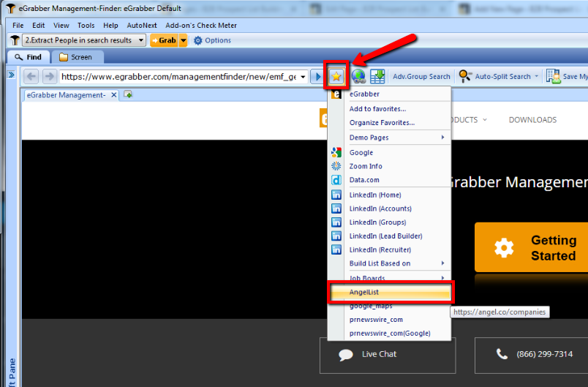The image size is (588, 387).
Task: Expand the Auto-Split Search dropdown arrow
Action: [536, 77]
